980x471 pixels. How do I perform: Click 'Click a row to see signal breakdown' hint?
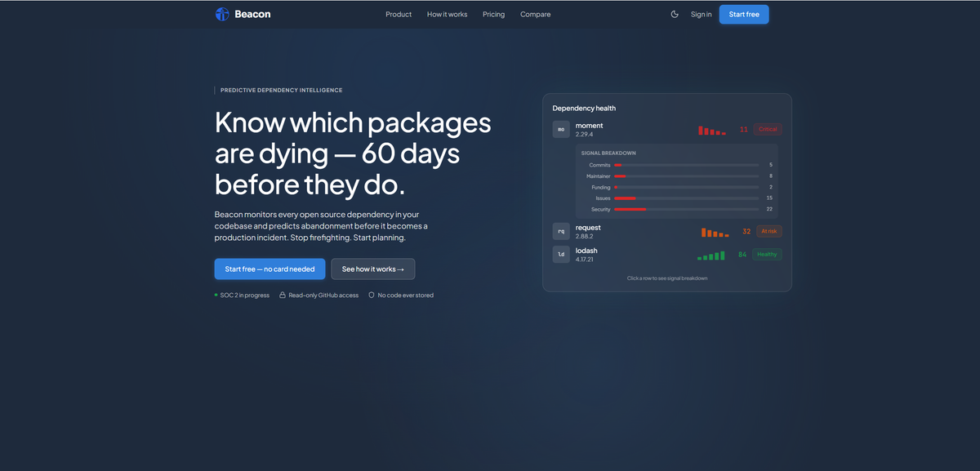pyautogui.click(x=667, y=278)
